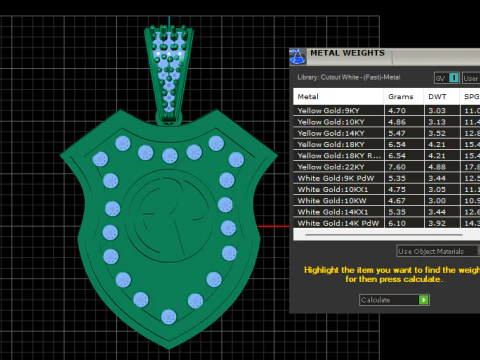Viewport: 480px width, 360px height.
Task: Sort by Metal column header
Action: click(338, 97)
